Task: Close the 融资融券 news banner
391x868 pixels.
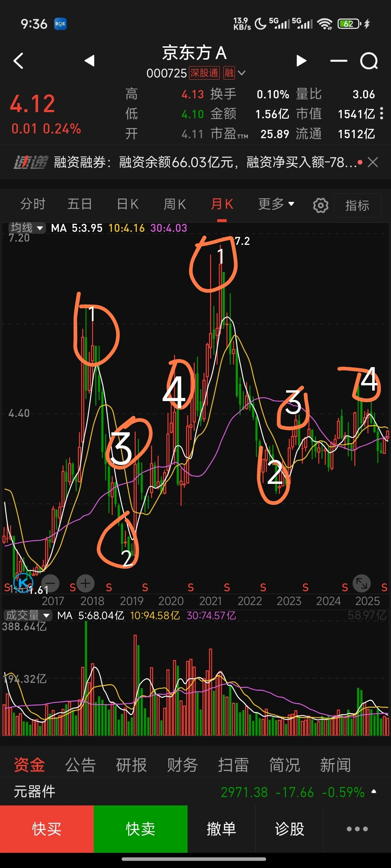Action: click(x=373, y=162)
